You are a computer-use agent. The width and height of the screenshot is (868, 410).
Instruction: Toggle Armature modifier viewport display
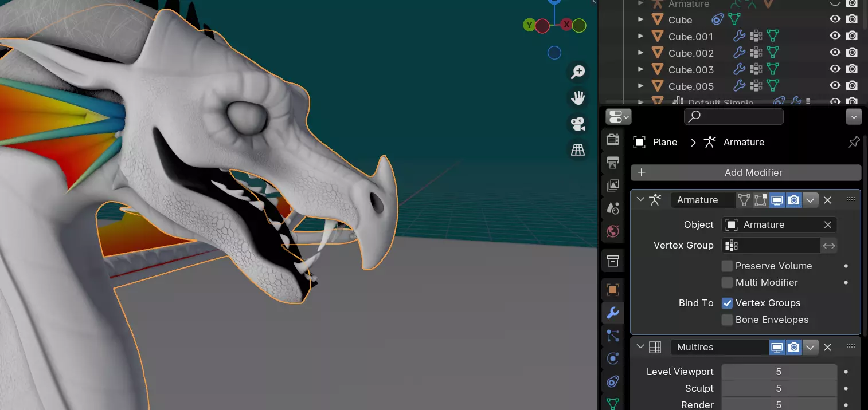point(777,200)
